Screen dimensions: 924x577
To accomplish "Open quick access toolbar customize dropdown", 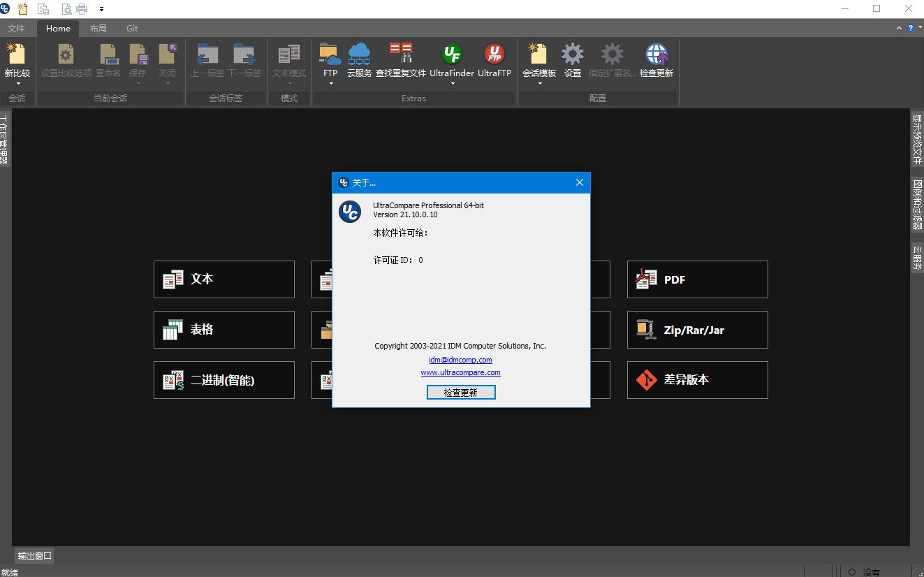I will point(102,9).
